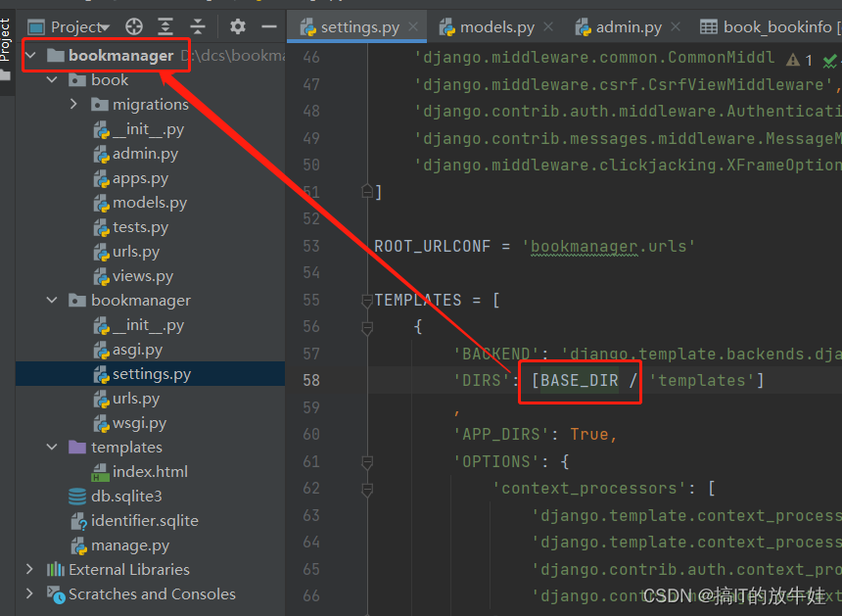
Task: Select views.py in the project tree
Action: pos(143,276)
